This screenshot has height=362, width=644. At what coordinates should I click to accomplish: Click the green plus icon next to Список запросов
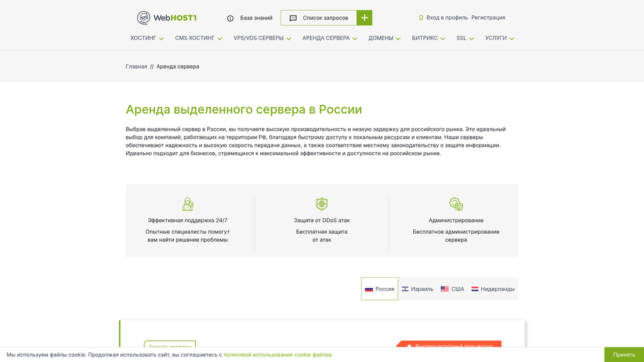[364, 18]
